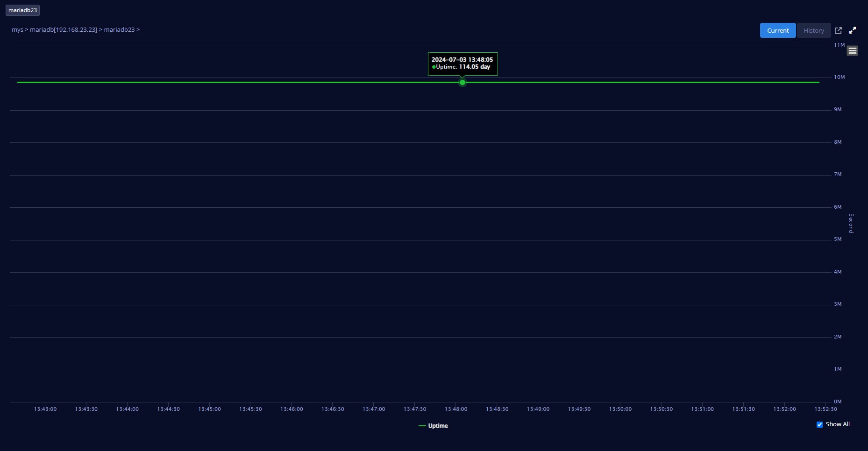Open mariadb[192.168.23.23] breadcrumb link
This screenshot has height=451, width=868.
click(64, 29)
